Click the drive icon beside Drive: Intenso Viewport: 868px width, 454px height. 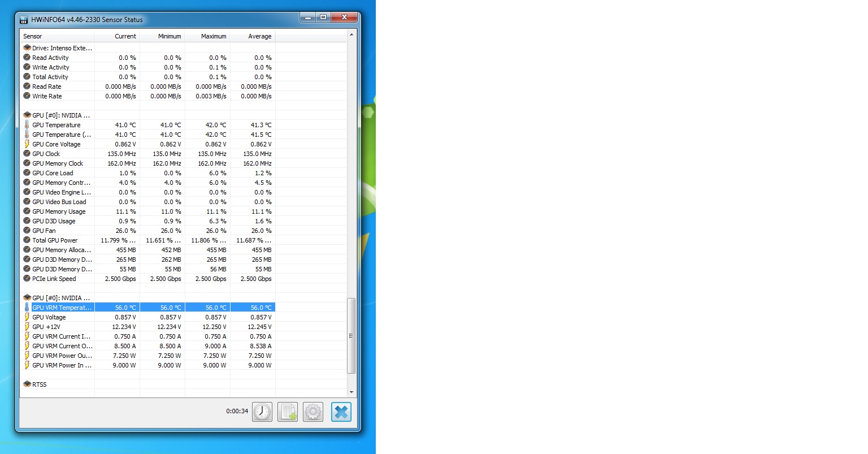coord(27,48)
